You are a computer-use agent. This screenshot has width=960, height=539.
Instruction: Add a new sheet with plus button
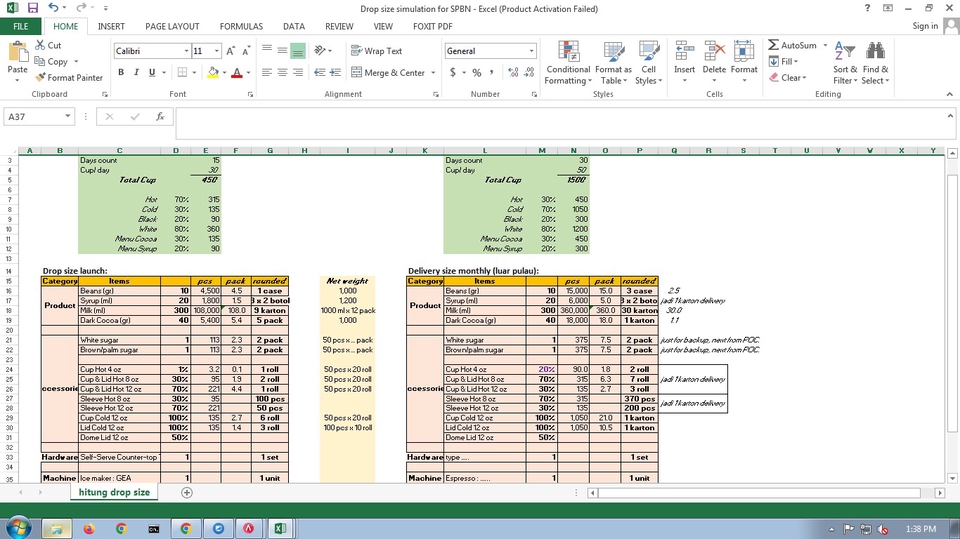[187, 492]
